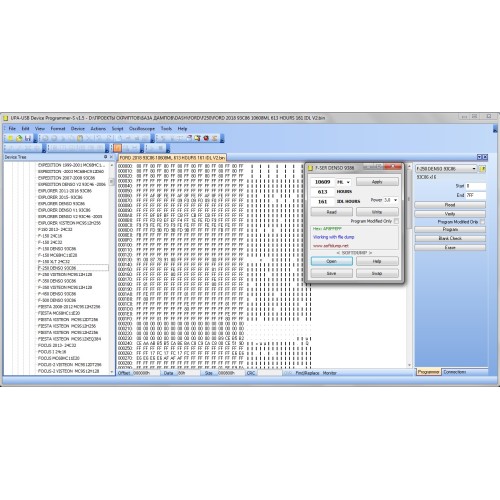Close the Device Tree panel
The width and height of the screenshot is (500, 500).
111,157
